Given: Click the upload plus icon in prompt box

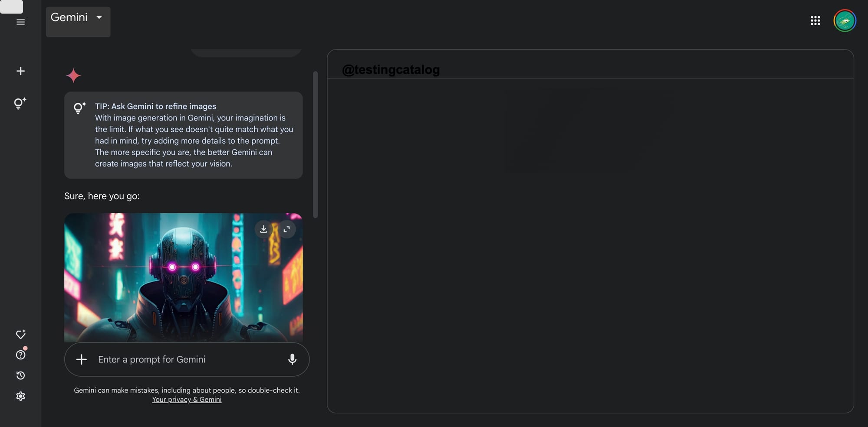Looking at the screenshot, I should [x=82, y=359].
